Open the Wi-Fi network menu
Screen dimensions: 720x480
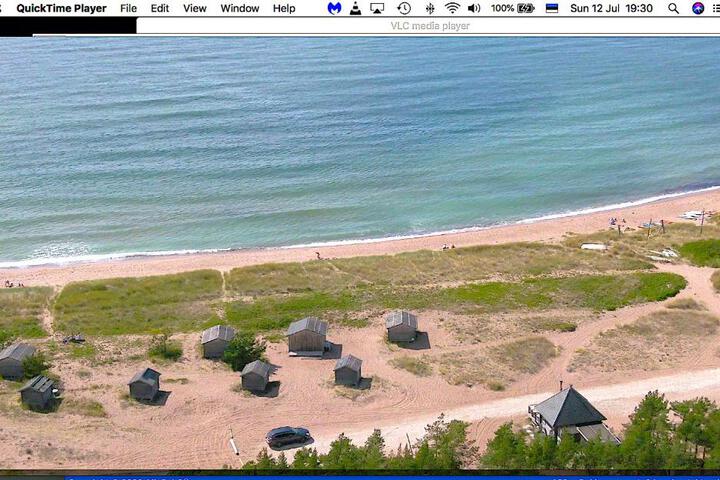point(452,8)
